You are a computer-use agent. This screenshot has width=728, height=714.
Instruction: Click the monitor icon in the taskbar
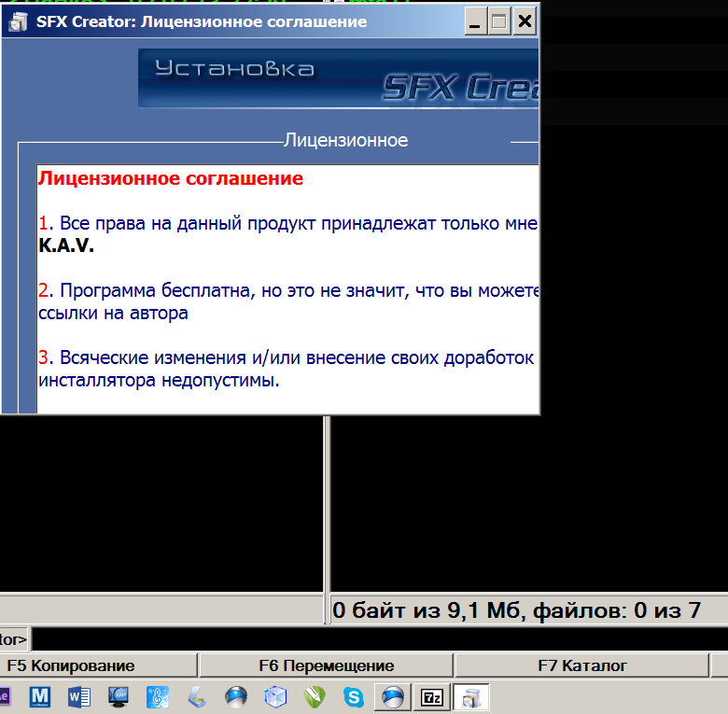pyautogui.click(x=119, y=696)
